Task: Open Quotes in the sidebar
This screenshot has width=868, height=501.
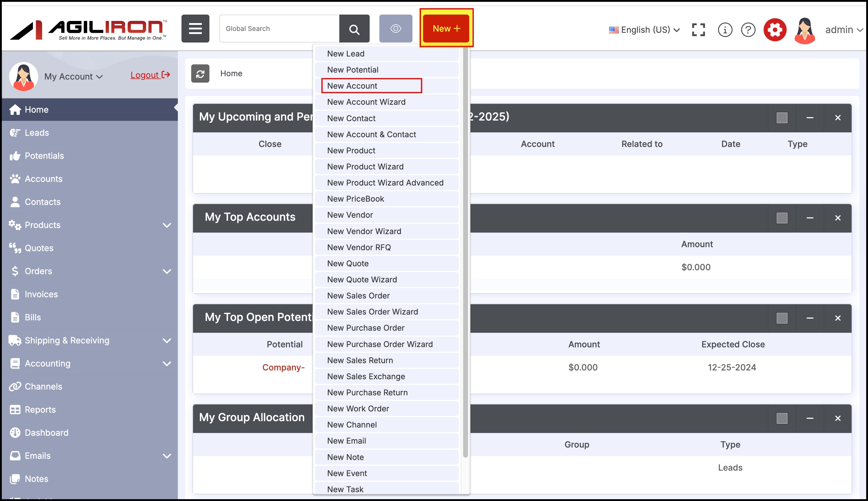Action: click(x=90, y=248)
